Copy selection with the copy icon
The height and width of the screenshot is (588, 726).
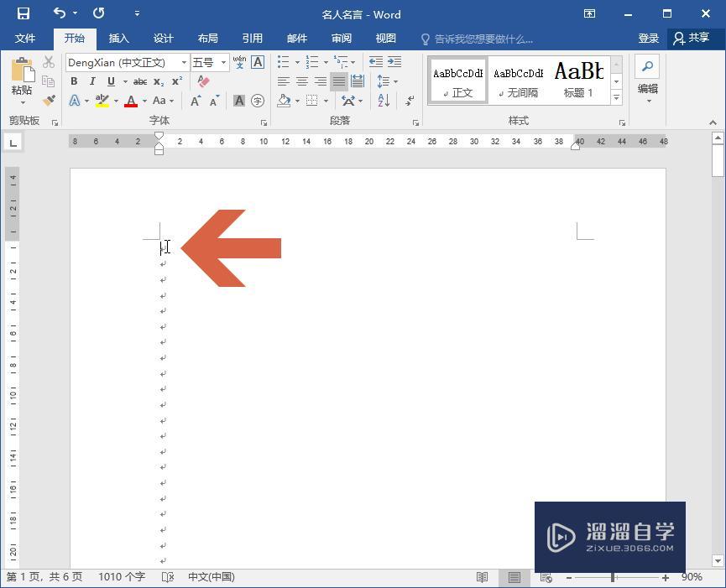pyautogui.click(x=49, y=81)
